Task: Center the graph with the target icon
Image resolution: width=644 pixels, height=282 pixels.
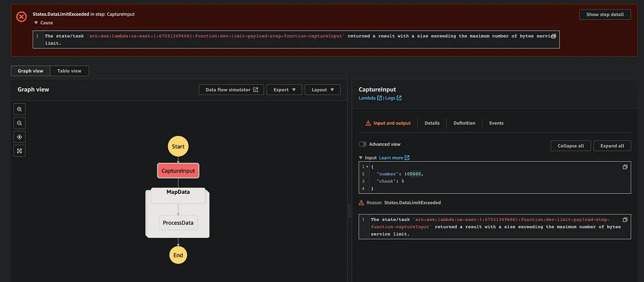Action: point(19,137)
